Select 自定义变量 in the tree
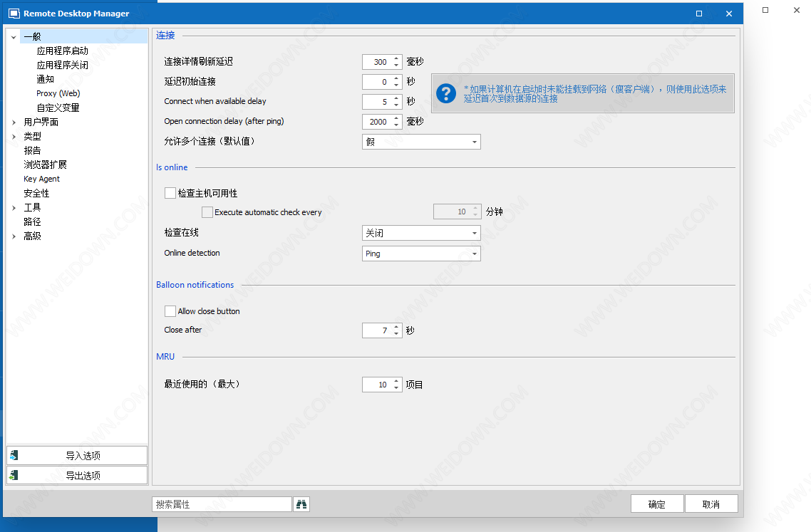This screenshot has height=532, width=811. 58,108
